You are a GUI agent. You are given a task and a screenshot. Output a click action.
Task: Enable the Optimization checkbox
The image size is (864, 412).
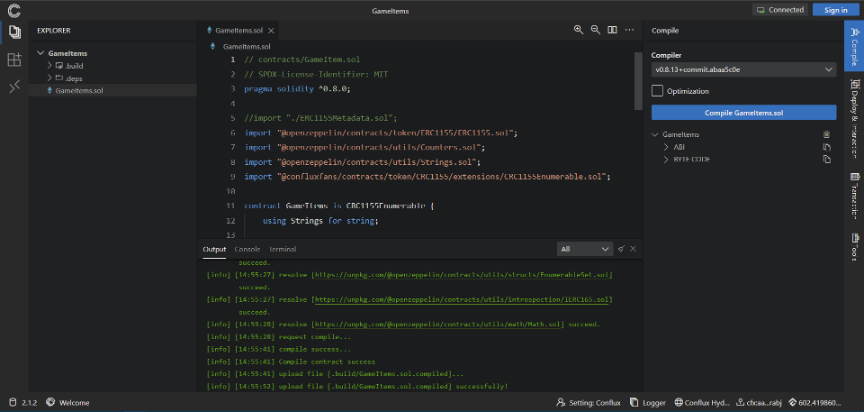coord(657,91)
